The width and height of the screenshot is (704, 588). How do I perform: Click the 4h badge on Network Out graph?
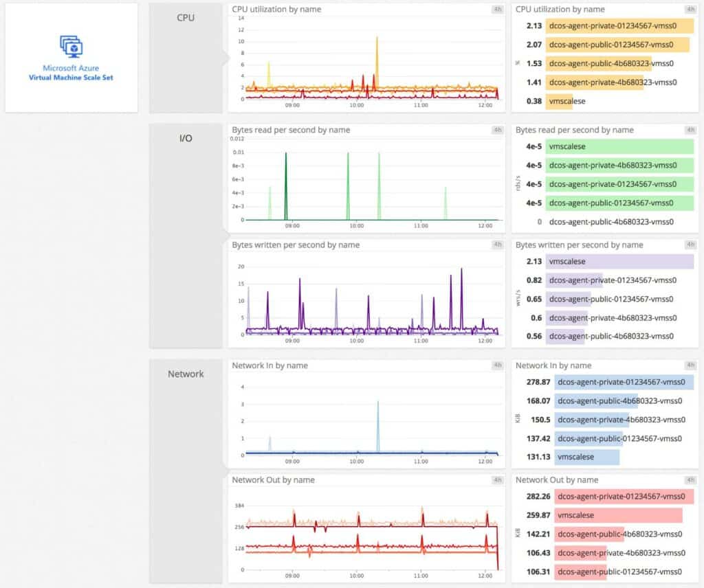[498, 480]
